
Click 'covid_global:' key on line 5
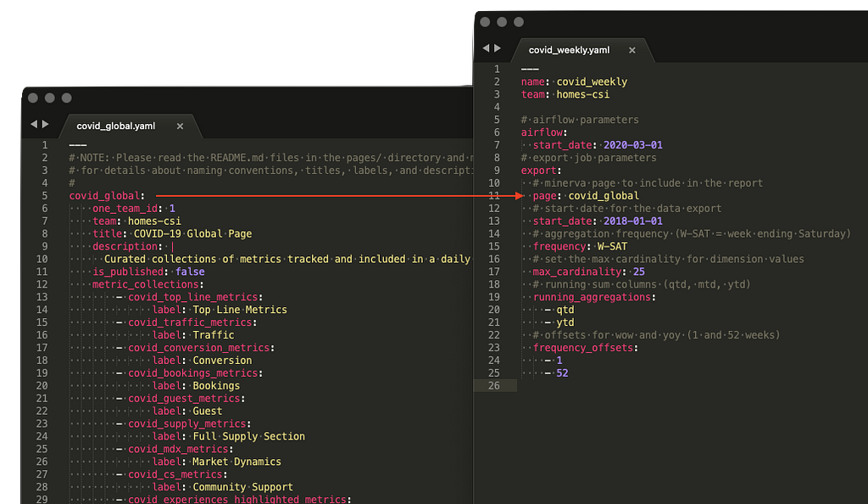pyautogui.click(x=107, y=196)
